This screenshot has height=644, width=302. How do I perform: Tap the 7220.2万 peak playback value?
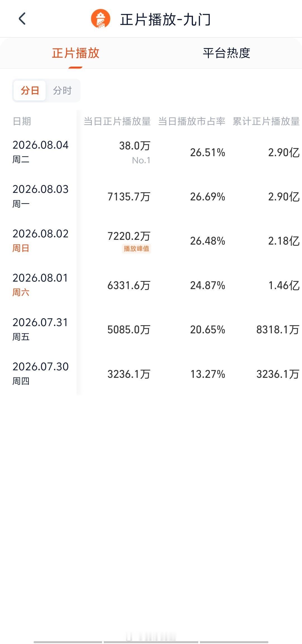click(x=129, y=236)
